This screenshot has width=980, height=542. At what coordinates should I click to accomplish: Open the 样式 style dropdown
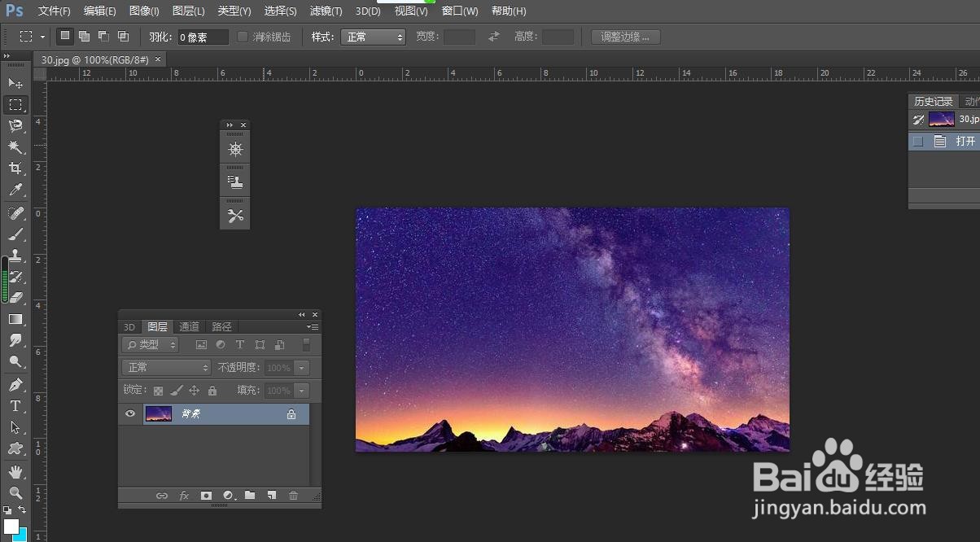click(x=373, y=37)
